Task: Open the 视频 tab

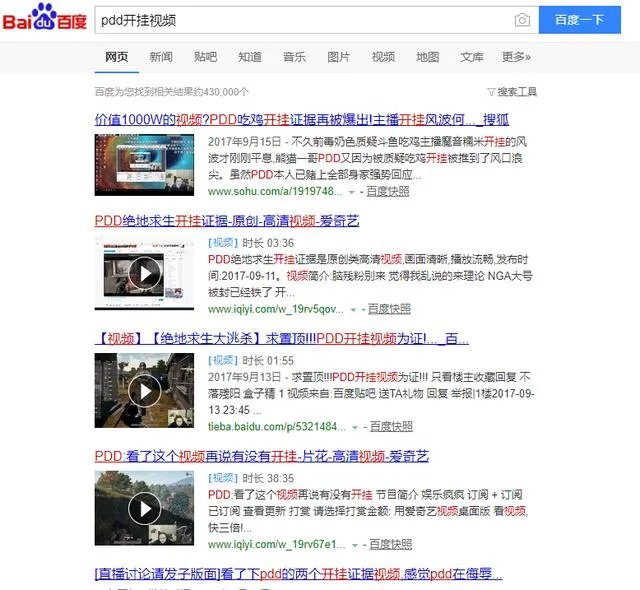Action: point(383,57)
